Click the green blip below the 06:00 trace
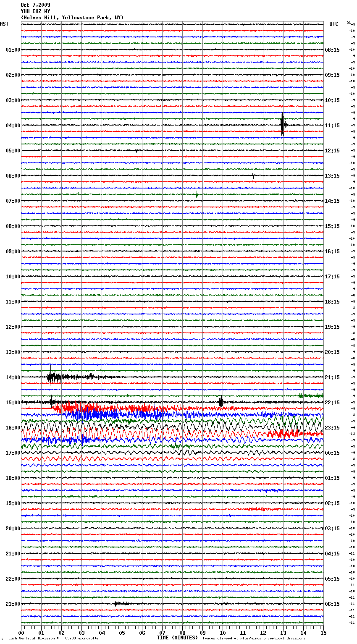The width and height of the screenshot is (357, 644). pyautogui.click(x=197, y=194)
